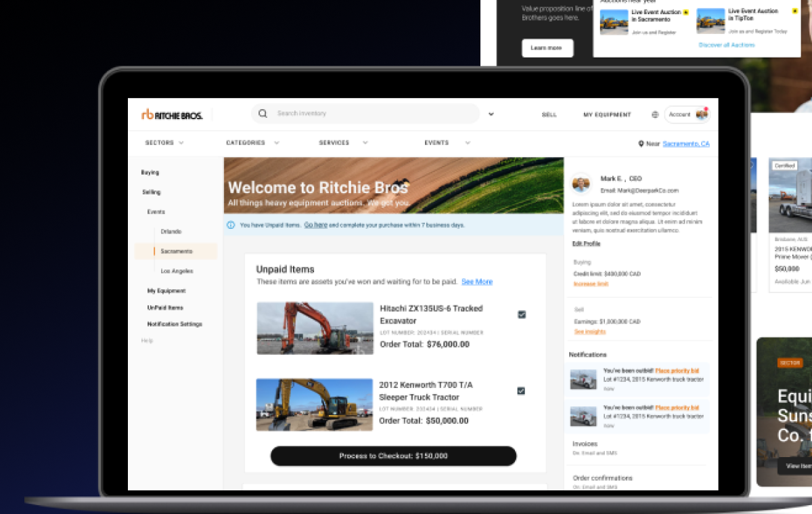Screen dimensions: 812x514
Task: Click the first outbid notification truck thumbnail
Action: [x=583, y=379]
